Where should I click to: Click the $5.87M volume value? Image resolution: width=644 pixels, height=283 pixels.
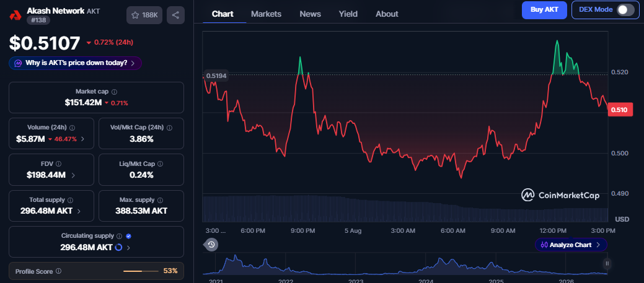30,139
